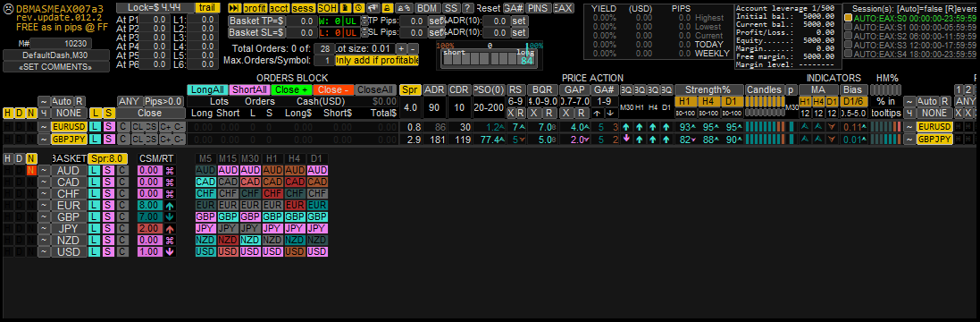Click the green Close + button
This screenshot has height=322, width=980.
292,90
